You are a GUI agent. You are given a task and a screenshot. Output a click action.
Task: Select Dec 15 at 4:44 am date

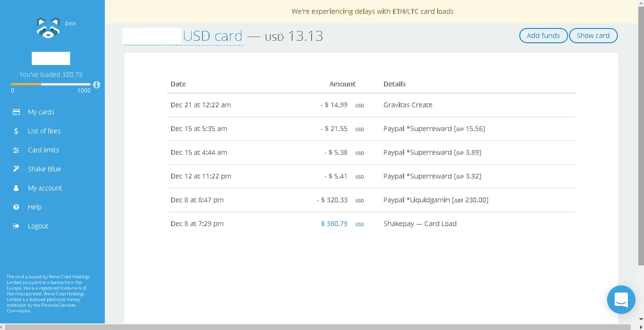pos(199,152)
